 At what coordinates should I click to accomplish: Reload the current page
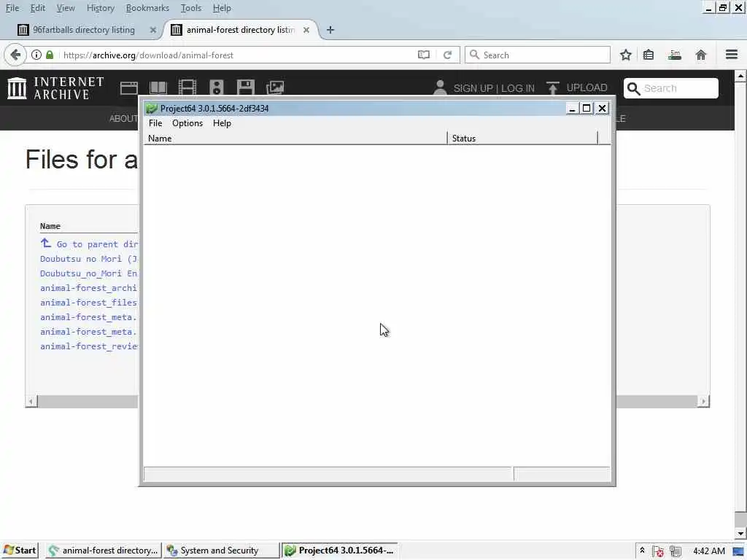(447, 55)
